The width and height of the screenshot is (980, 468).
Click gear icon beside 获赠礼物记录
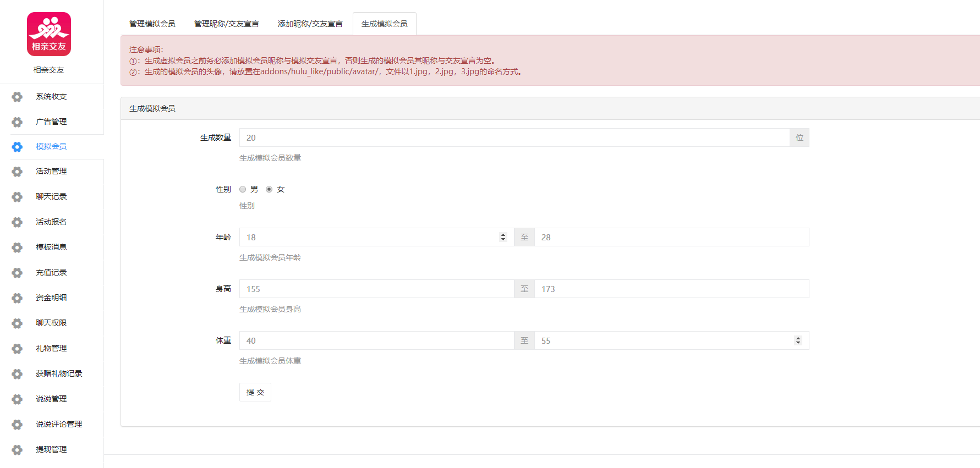click(17, 374)
